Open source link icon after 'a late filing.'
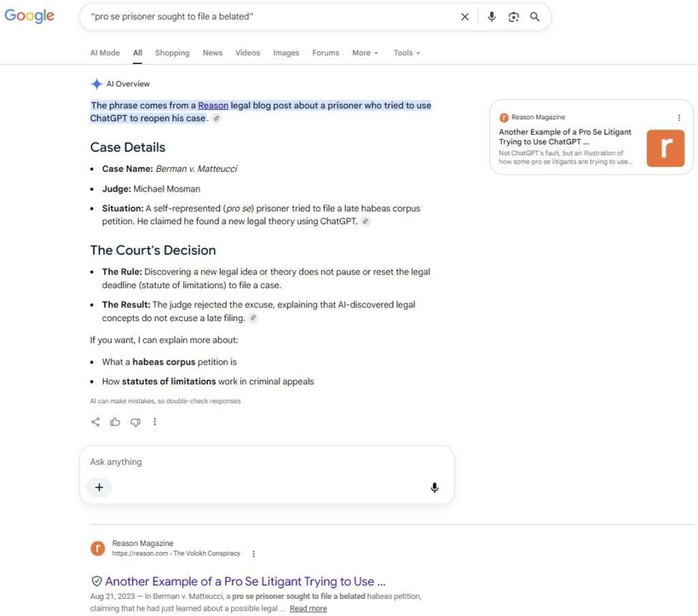This screenshot has width=698, height=616. pos(253,318)
